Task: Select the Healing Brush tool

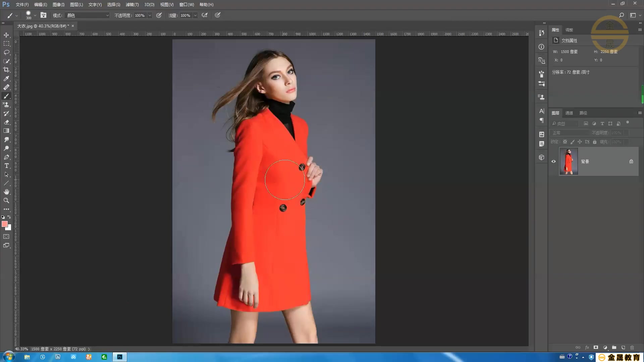Action: tap(6, 87)
